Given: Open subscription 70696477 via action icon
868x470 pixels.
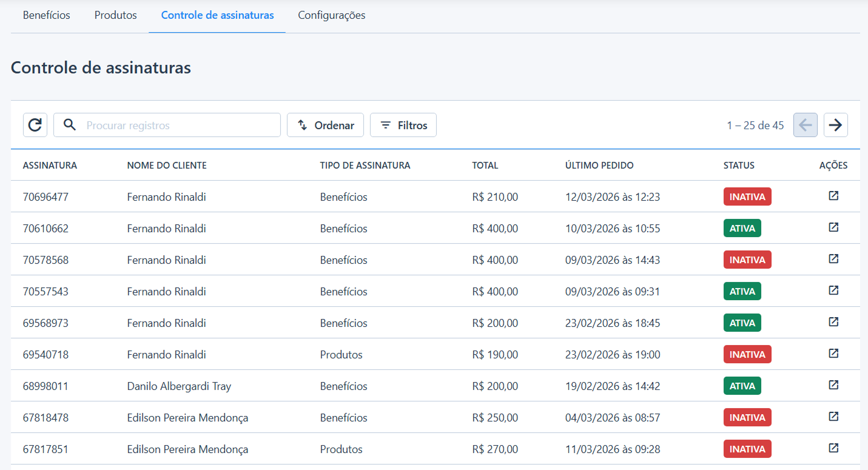Looking at the screenshot, I should (x=833, y=196).
